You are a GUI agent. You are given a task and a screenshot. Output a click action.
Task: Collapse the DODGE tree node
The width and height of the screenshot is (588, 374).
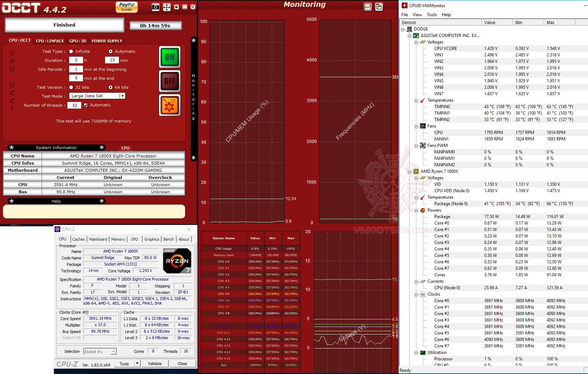point(403,29)
